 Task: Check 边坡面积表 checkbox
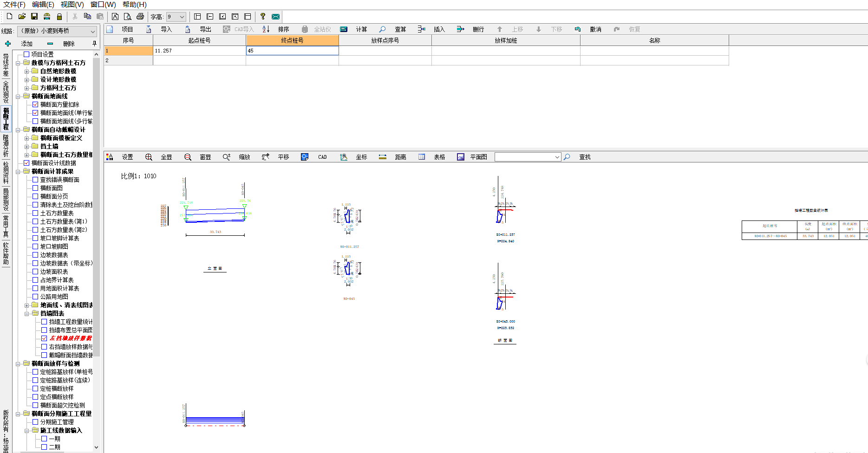[35, 272]
